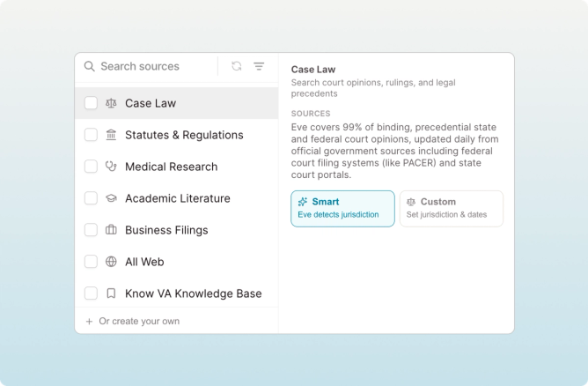Choose the Custom jurisdiction & dates option

click(x=452, y=209)
